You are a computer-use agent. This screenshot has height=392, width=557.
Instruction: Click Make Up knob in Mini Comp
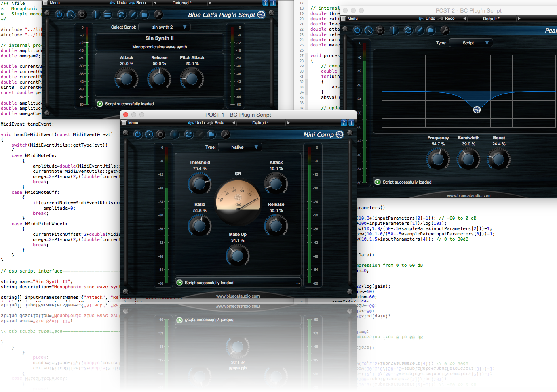point(238,255)
